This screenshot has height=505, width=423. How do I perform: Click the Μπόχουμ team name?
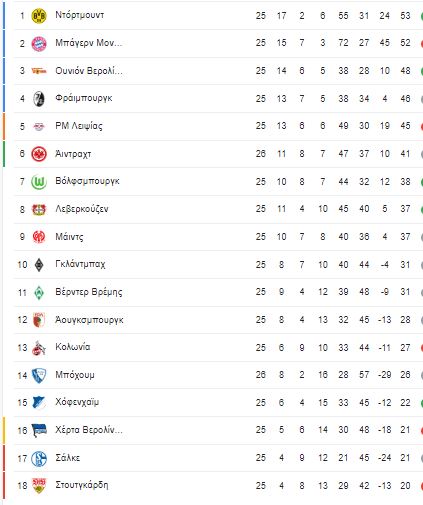click(x=75, y=375)
